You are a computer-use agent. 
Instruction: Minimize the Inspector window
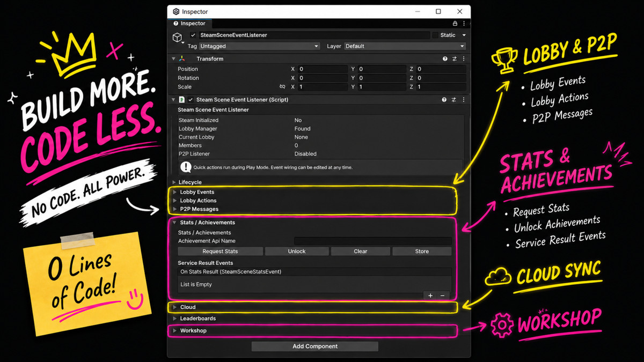point(418,12)
